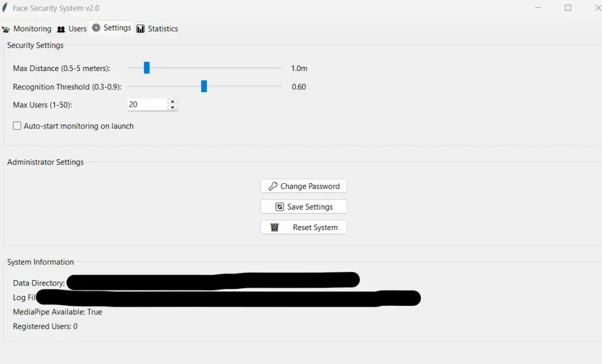Click the 0.60 threshold value

[x=299, y=87]
